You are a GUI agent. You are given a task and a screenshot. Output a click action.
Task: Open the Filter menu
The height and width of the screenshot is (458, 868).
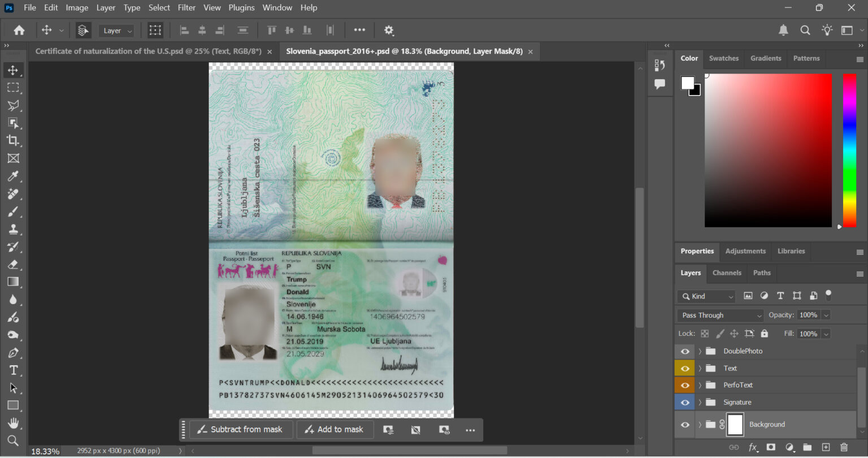(186, 7)
